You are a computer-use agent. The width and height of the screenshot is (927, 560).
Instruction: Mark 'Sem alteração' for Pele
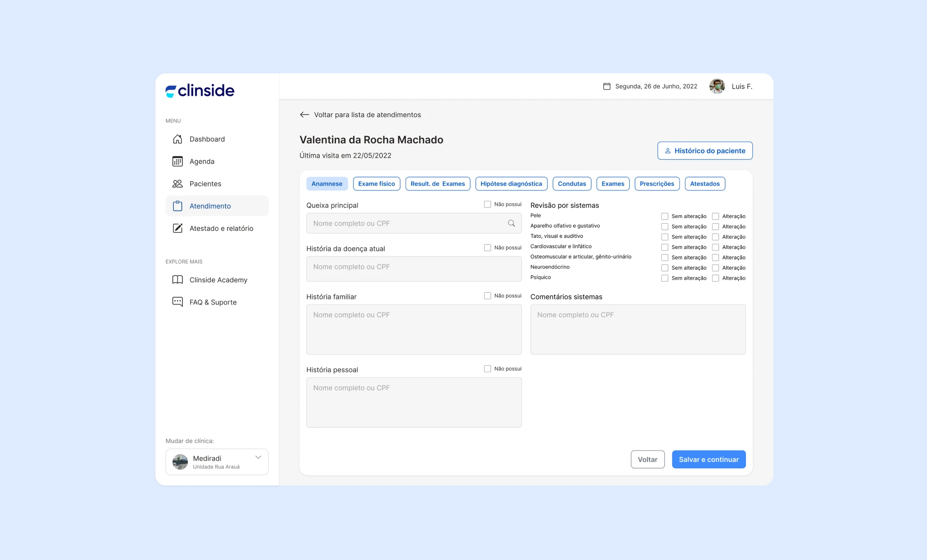pos(665,216)
